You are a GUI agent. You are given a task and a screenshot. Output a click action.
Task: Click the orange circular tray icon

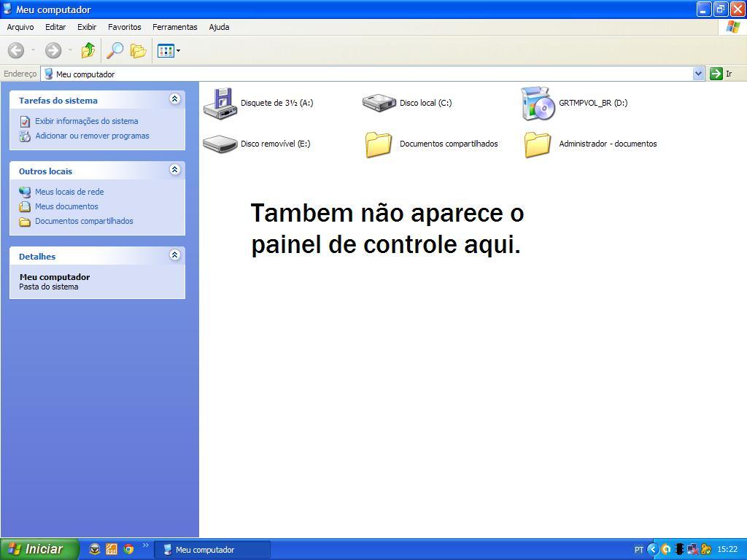point(666,550)
